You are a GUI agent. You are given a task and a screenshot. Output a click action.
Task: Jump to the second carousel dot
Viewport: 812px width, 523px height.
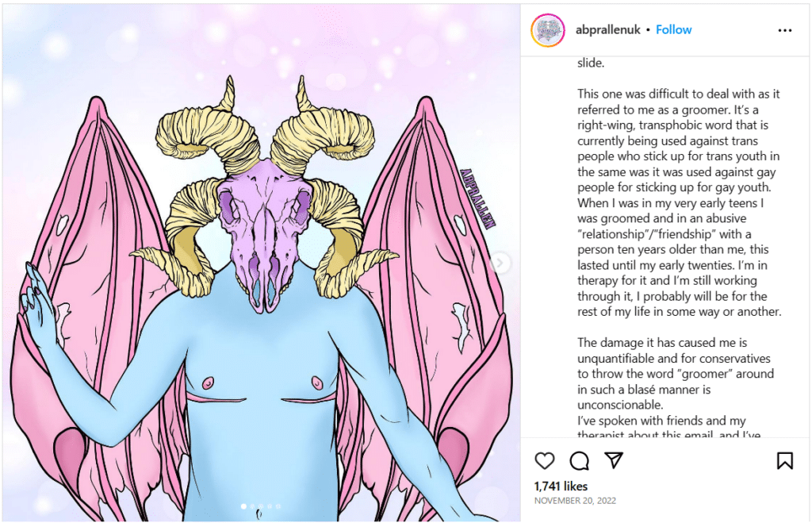point(252,506)
